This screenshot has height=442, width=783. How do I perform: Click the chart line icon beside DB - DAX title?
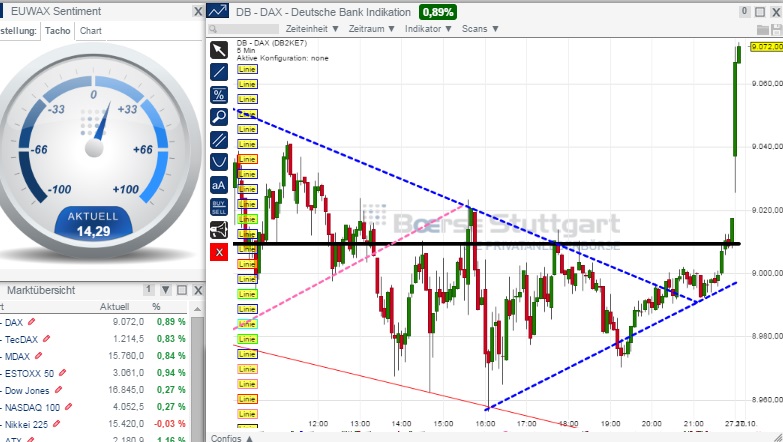218,11
